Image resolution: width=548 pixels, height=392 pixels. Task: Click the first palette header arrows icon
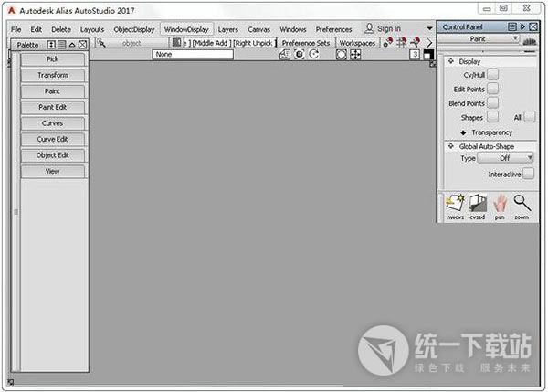pyautogui.click(x=51, y=45)
